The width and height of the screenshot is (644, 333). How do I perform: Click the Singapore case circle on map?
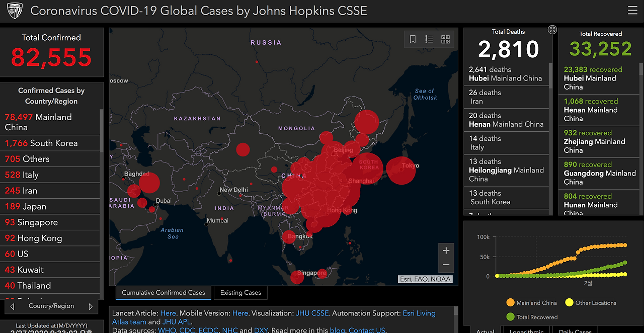(297, 277)
